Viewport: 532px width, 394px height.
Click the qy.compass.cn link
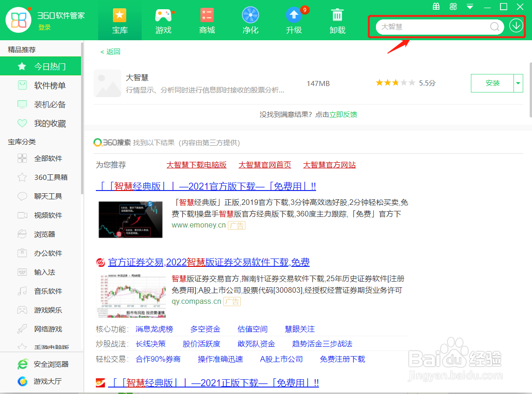[196, 302]
